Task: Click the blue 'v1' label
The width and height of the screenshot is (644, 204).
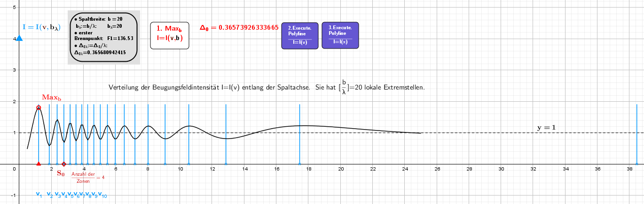Action: [39, 194]
